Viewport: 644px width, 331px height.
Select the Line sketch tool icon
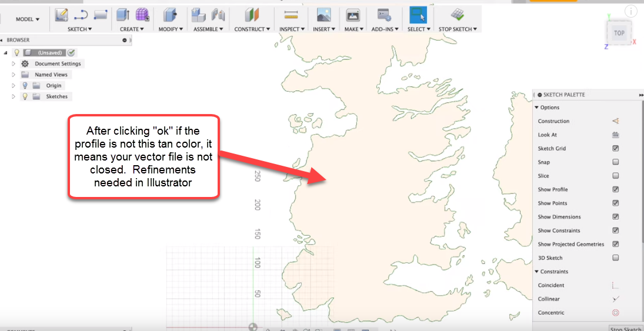click(x=81, y=15)
